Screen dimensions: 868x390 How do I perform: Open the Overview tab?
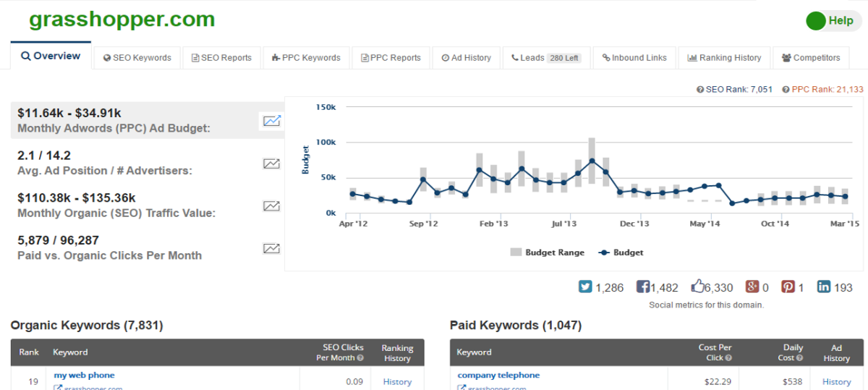coord(51,56)
